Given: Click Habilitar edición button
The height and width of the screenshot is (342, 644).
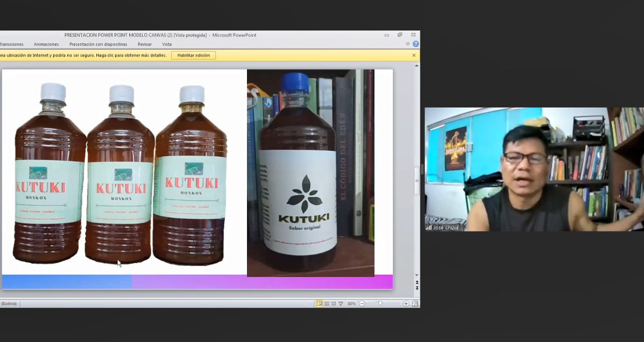Looking at the screenshot, I should click(193, 55).
